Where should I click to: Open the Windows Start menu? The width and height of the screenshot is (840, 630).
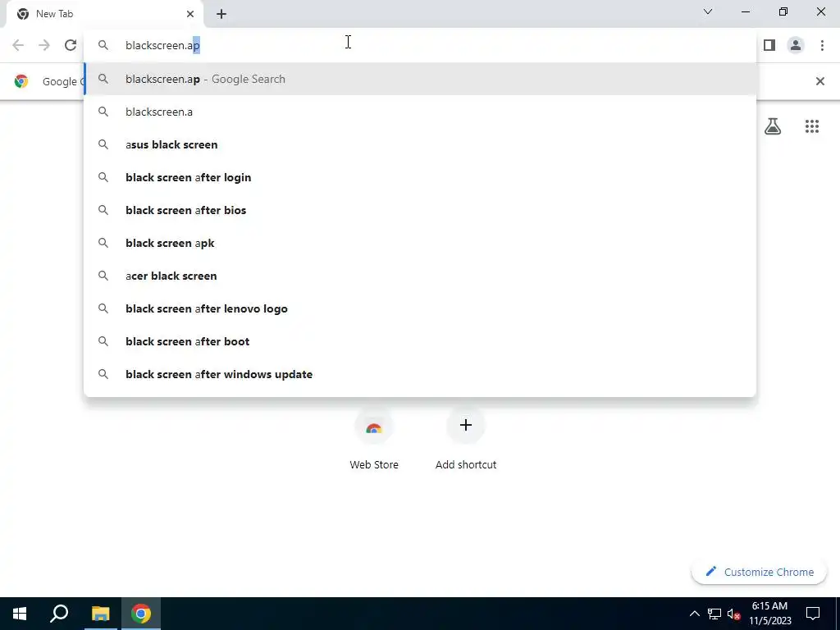click(x=20, y=614)
